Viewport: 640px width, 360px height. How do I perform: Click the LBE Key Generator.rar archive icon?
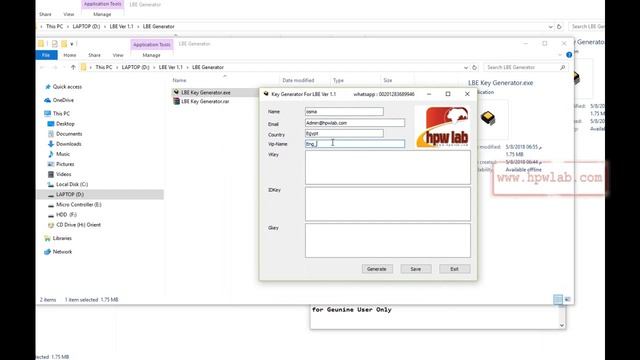coord(176,101)
